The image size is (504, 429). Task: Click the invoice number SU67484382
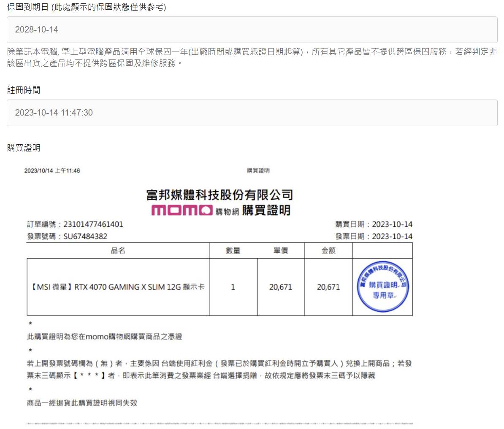[85, 236]
